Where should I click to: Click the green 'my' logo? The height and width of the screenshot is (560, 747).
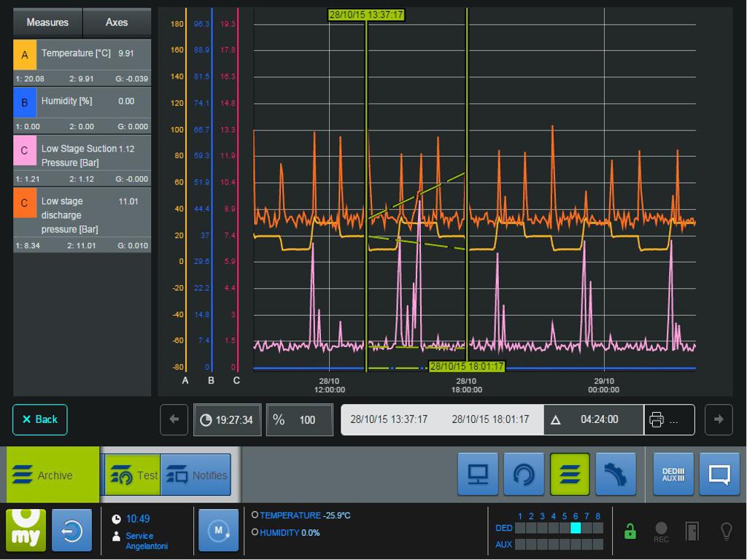click(x=26, y=531)
